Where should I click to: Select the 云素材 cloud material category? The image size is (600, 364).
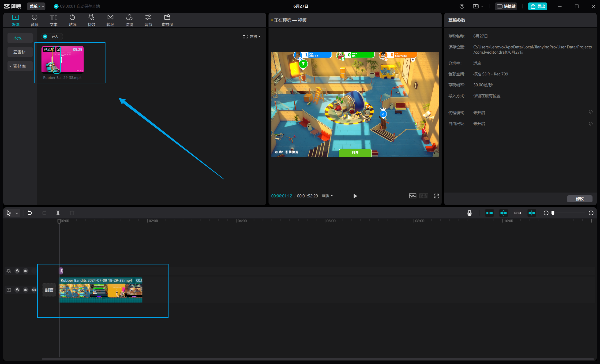pos(20,52)
